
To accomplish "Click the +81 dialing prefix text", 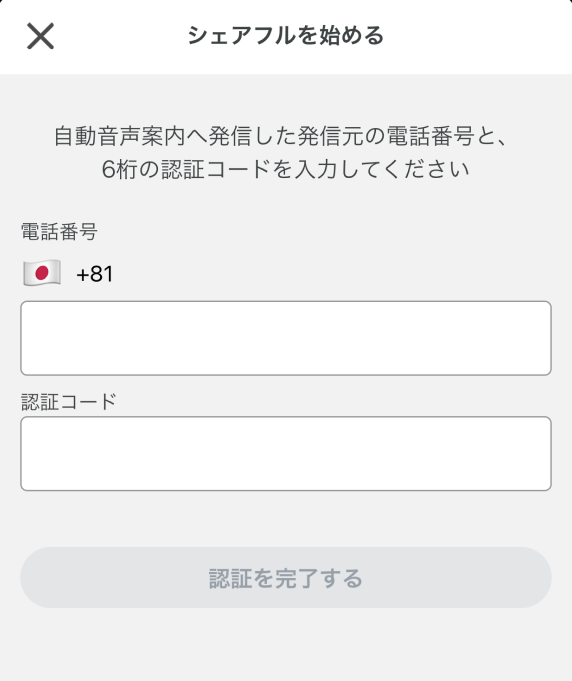I will pyautogui.click(x=95, y=274).
